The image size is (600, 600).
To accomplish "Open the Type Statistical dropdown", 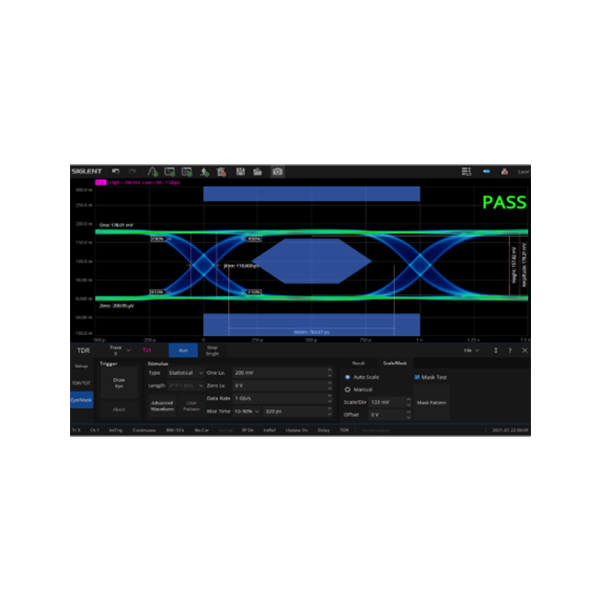I will pyautogui.click(x=183, y=371).
